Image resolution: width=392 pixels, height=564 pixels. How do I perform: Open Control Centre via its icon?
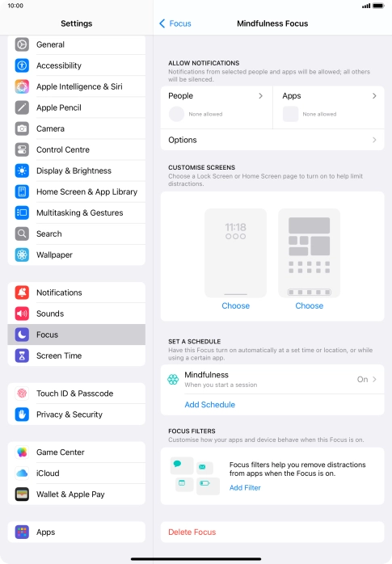click(x=22, y=149)
